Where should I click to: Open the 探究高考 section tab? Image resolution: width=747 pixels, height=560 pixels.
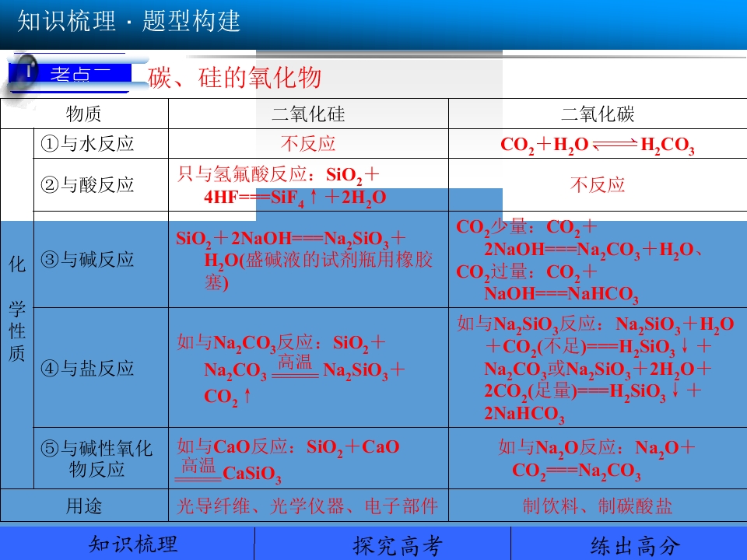pos(383,544)
